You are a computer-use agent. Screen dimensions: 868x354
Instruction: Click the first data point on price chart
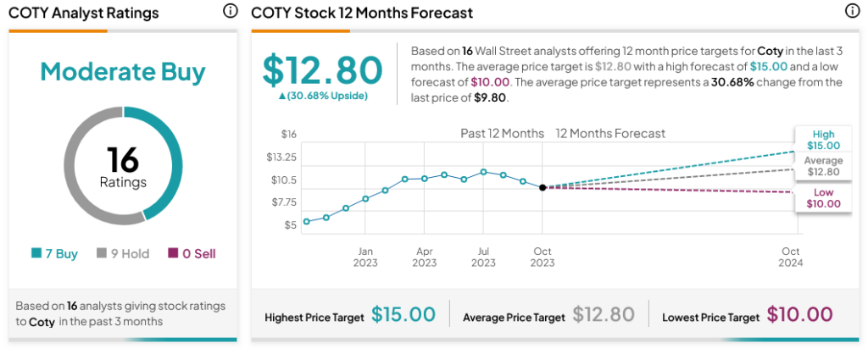coord(307,221)
